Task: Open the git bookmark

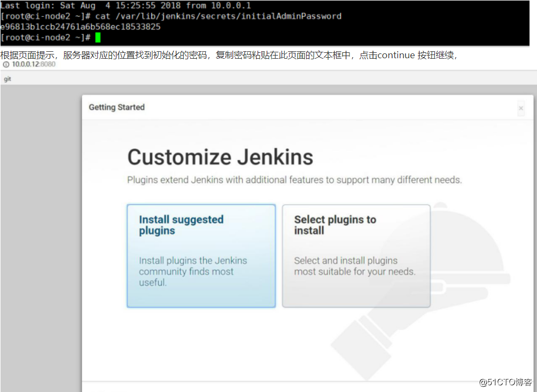Action: click(7, 79)
